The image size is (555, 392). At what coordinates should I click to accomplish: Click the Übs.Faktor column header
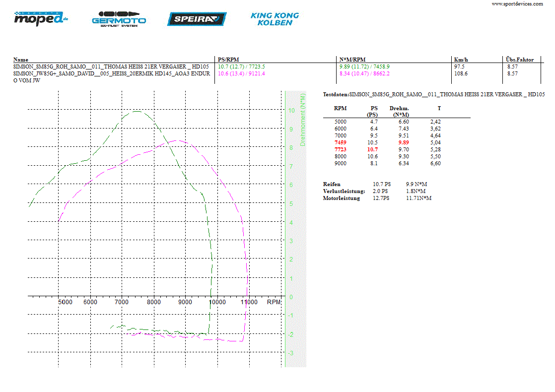(x=520, y=60)
